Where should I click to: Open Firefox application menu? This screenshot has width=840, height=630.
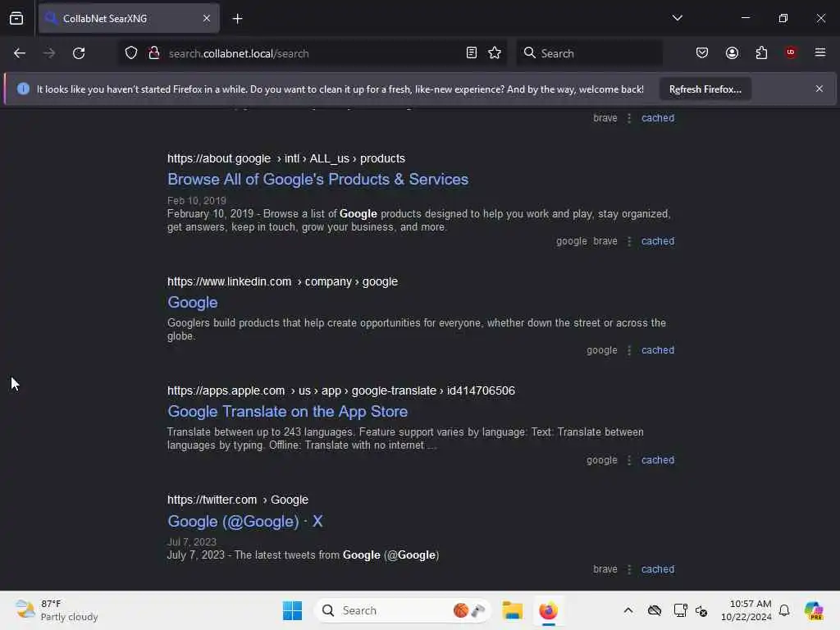click(820, 52)
